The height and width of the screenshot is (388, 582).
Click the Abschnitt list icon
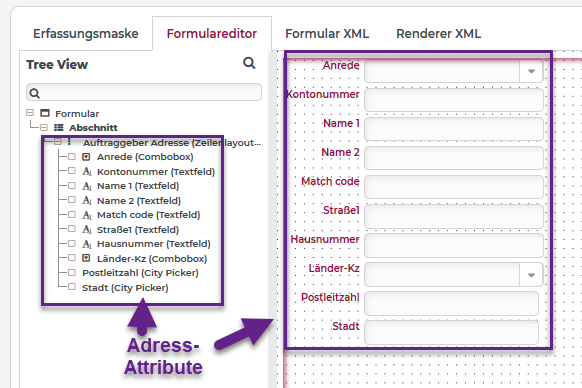coord(59,127)
